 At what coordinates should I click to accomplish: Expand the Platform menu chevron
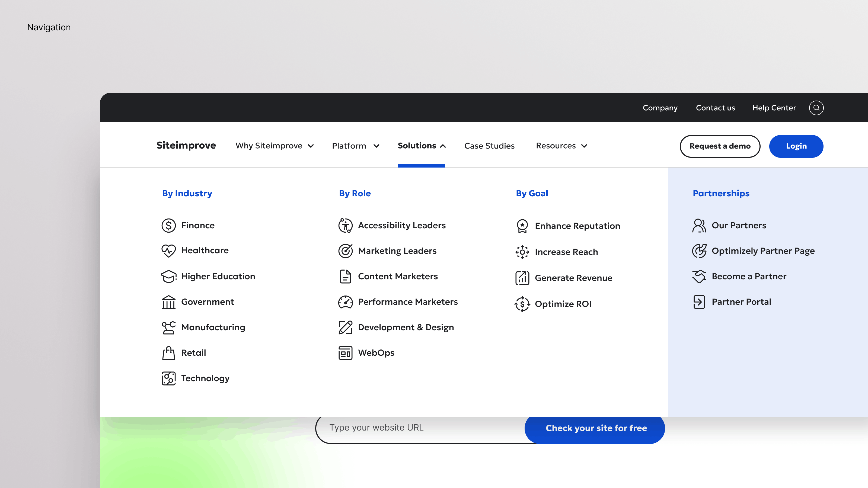376,146
